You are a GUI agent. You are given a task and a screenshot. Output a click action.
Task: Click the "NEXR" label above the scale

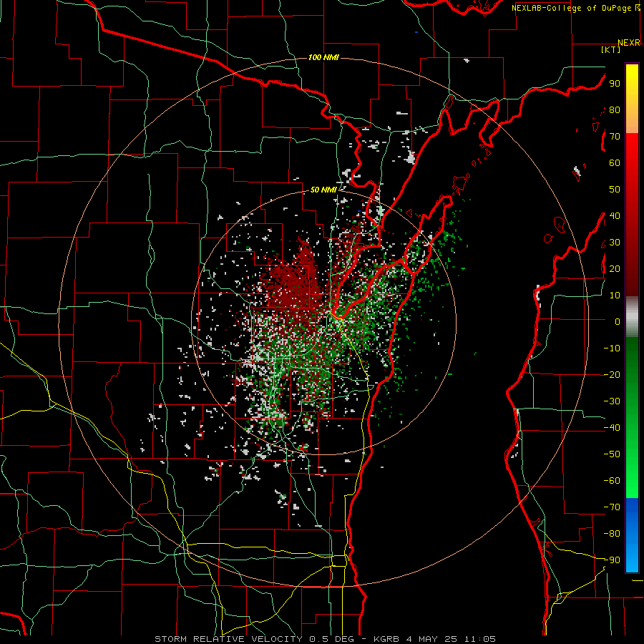(x=628, y=43)
